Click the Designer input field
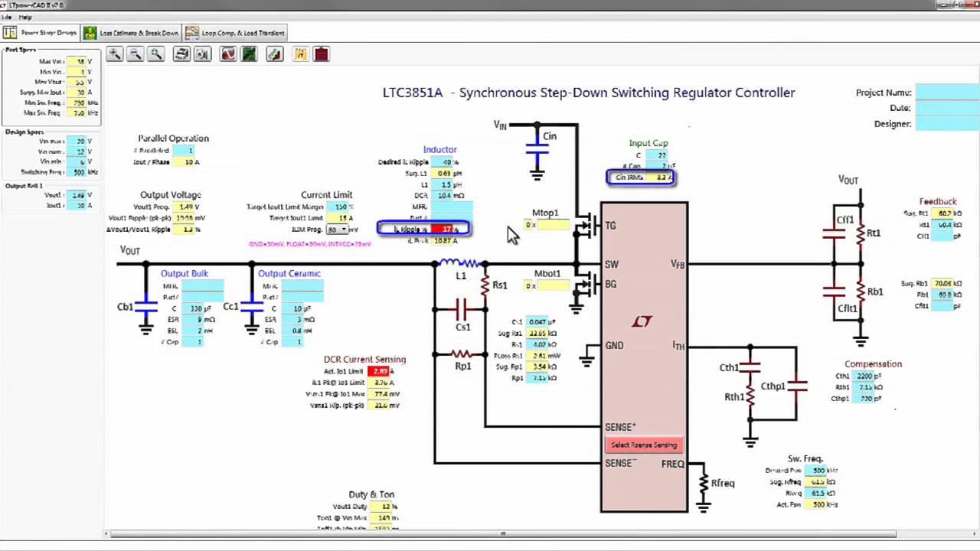Image resolution: width=980 pixels, height=551 pixels. (x=947, y=124)
